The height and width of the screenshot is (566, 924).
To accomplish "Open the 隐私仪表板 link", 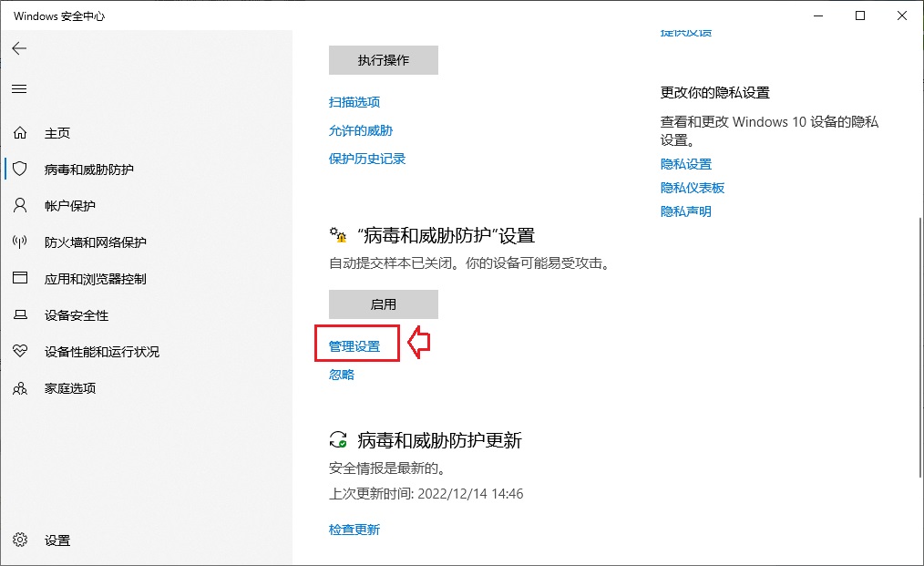I will (x=693, y=188).
